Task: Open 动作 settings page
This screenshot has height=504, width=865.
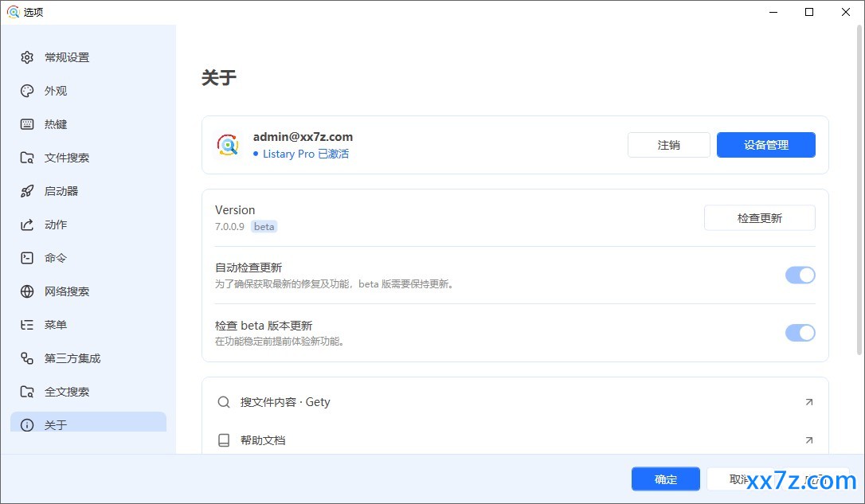Action: pos(88,225)
